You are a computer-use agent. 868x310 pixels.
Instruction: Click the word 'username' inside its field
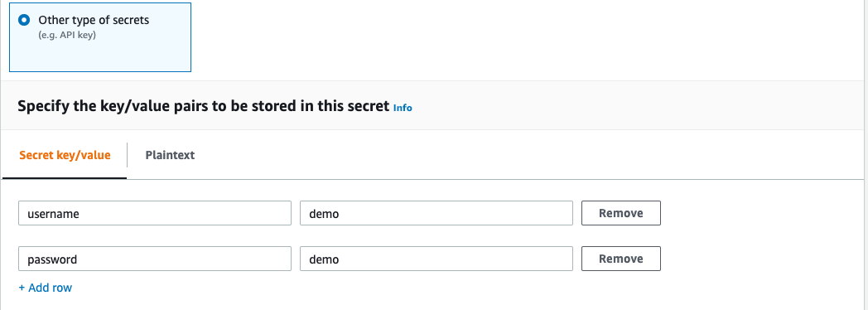tap(53, 214)
